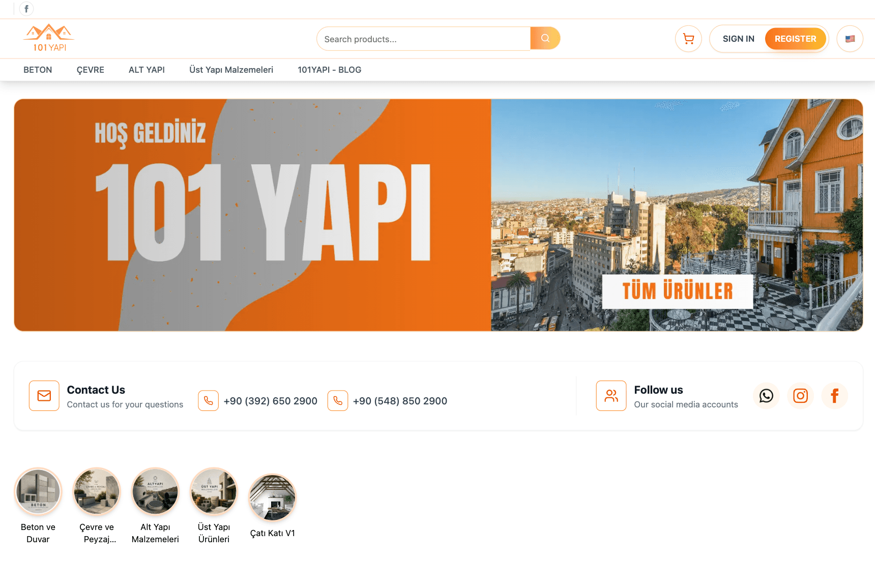Viewport: 875px width, 588px height.
Task: Call +90 (392) 650 2900 link
Action: tap(271, 401)
